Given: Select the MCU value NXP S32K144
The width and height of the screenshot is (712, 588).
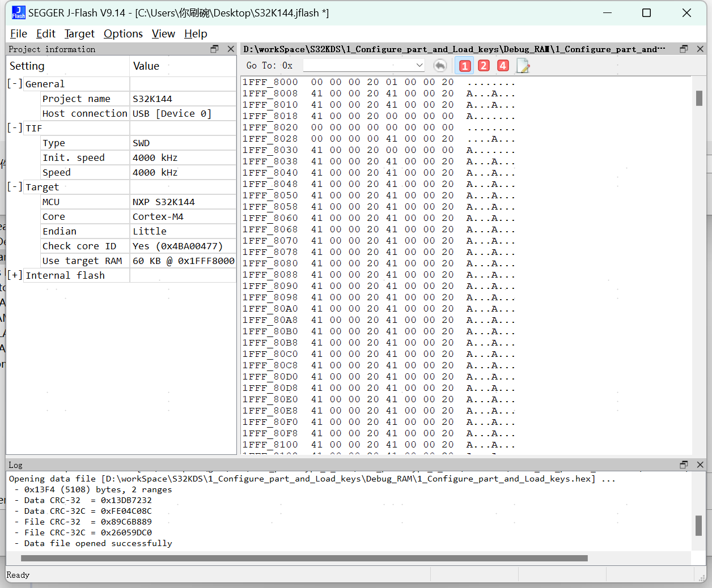Looking at the screenshot, I should pyautogui.click(x=164, y=202).
